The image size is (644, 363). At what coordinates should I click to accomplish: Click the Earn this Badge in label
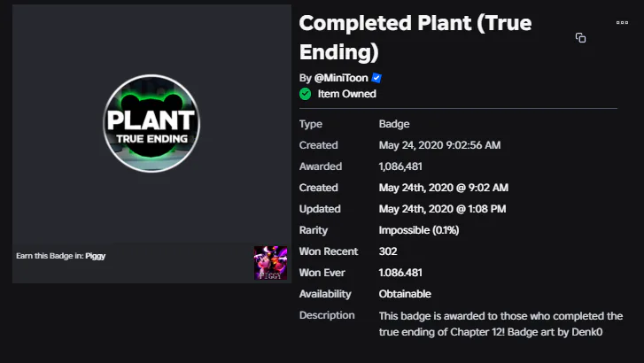[50, 256]
